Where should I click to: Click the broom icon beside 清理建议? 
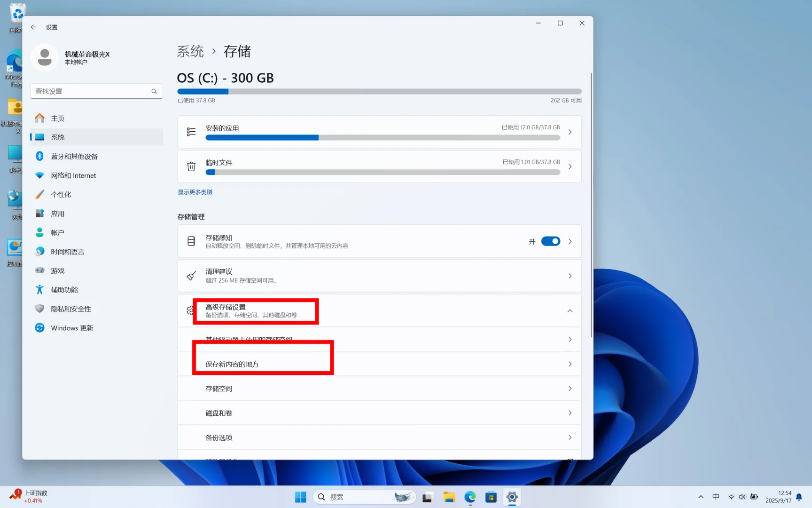(191, 276)
